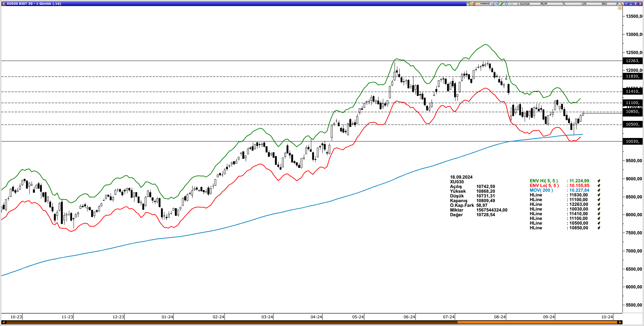Click the 11-23 date label on time axis
This screenshot has width=644, height=326.
[67, 317]
